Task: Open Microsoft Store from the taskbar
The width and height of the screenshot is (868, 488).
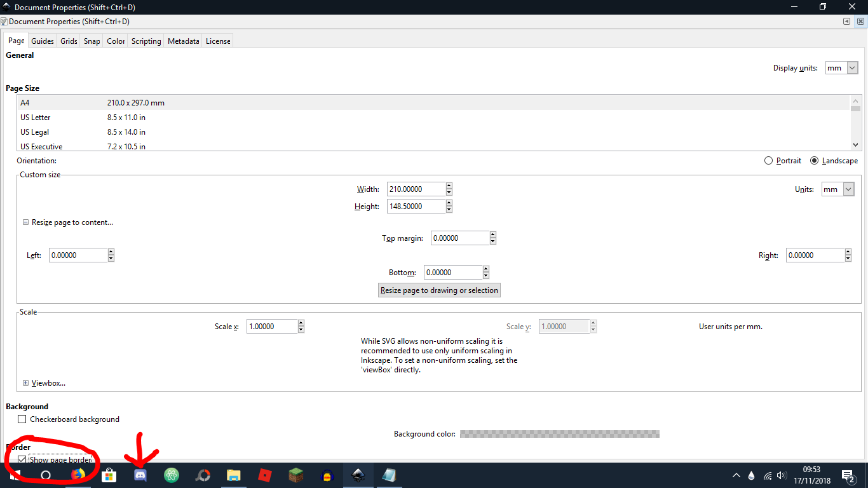Action: coord(109,475)
